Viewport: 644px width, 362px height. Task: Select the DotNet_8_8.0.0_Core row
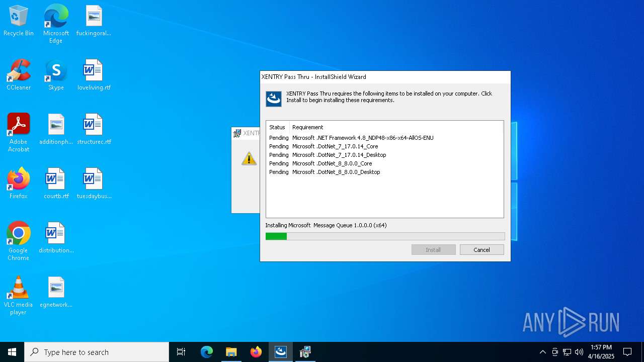[384, 163]
